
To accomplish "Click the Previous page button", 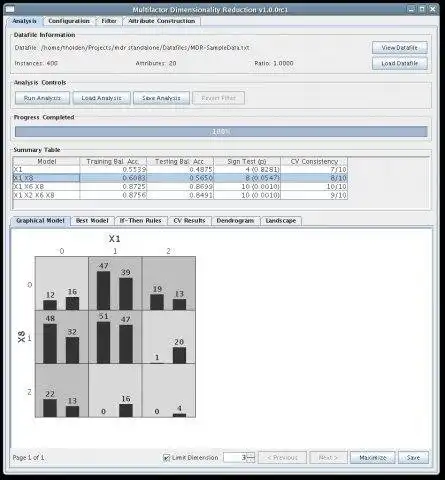I will click(x=282, y=458).
